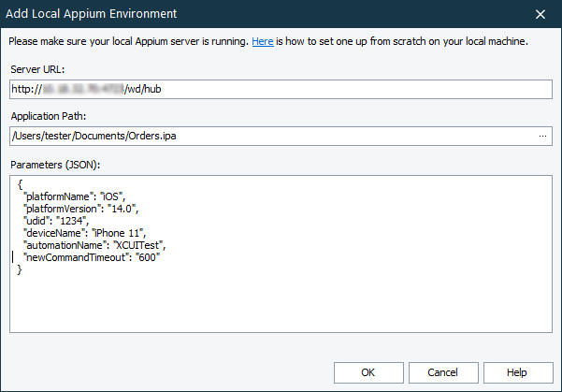This screenshot has width=562, height=392.
Task: Click the "platformName": "iOS" line
Action: [x=75, y=196]
